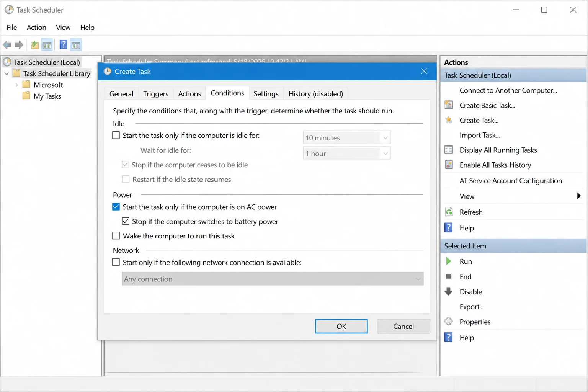588x392 pixels.
Task: Click the Display All Running Tasks icon
Action: tap(449, 150)
